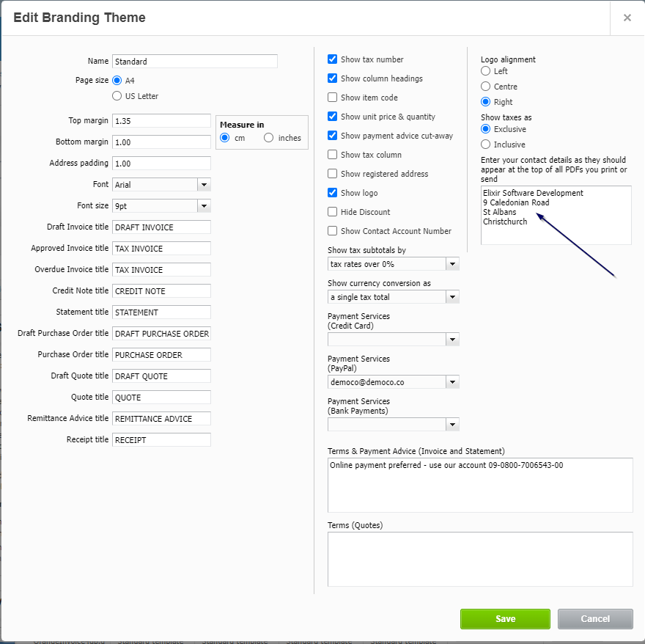Set Logo alignment to Centre
This screenshot has width=645, height=644.
[484, 87]
